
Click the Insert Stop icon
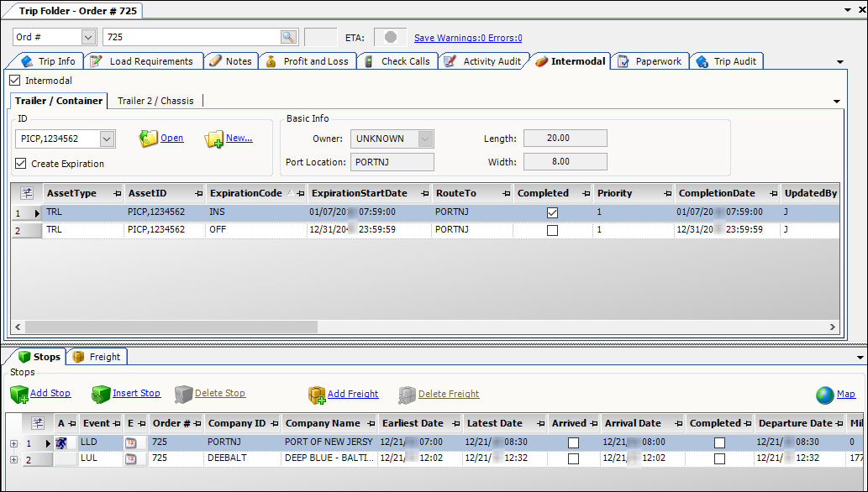click(x=101, y=394)
